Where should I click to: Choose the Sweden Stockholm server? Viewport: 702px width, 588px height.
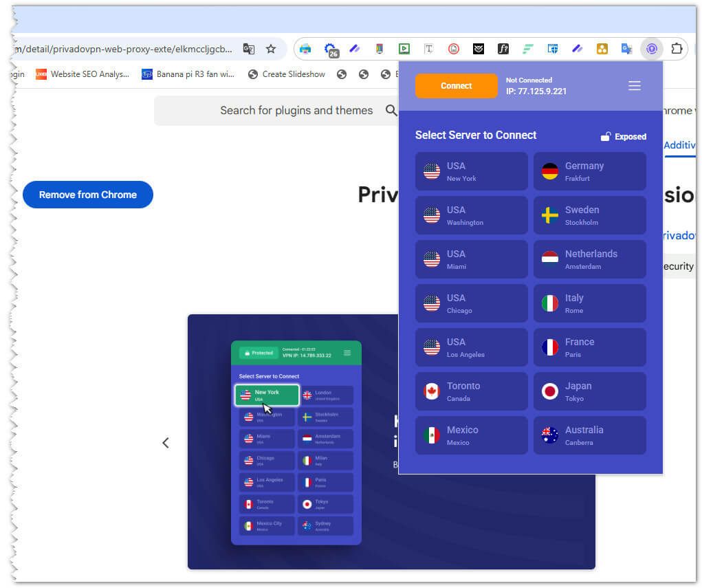[589, 215]
